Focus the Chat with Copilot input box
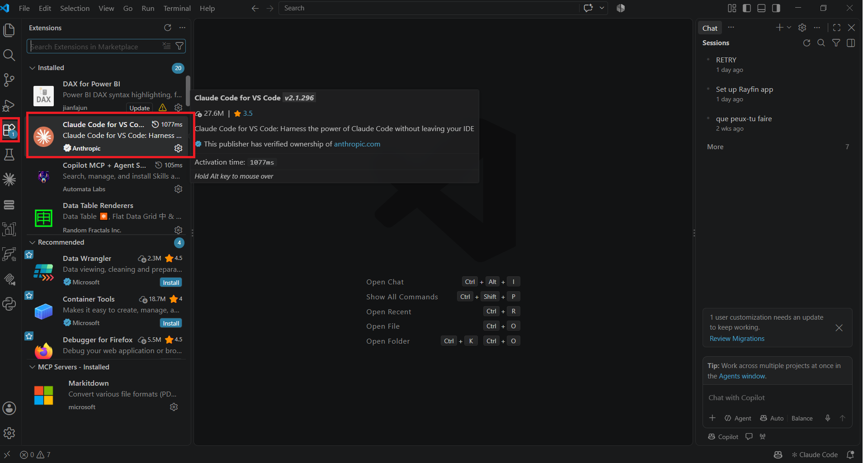The width and height of the screenshot is (868, 463). click(778, 398)
